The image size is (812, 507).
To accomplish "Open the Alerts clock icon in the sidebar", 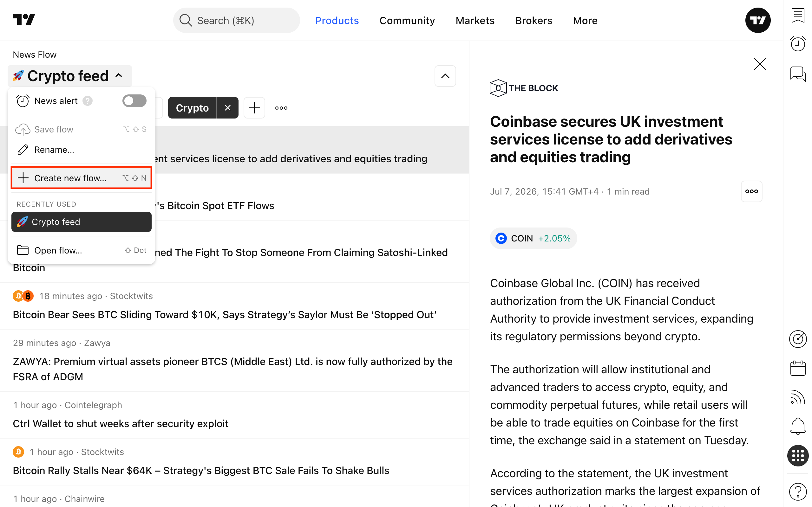I will click(798, 44).
